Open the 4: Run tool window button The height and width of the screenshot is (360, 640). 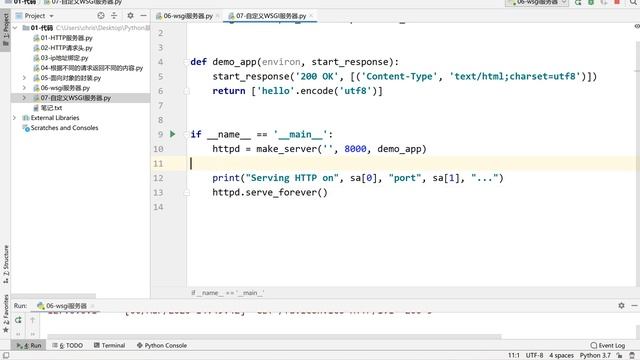coord(29,345)
